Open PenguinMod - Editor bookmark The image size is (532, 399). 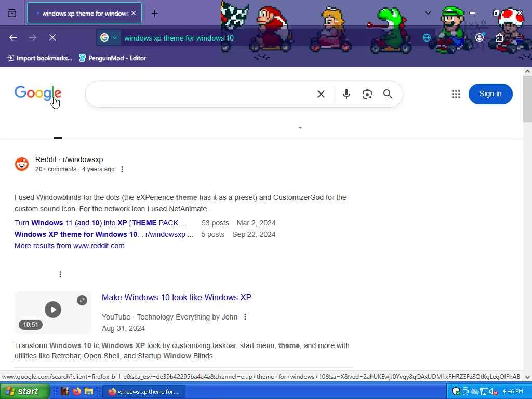point(113,58)
